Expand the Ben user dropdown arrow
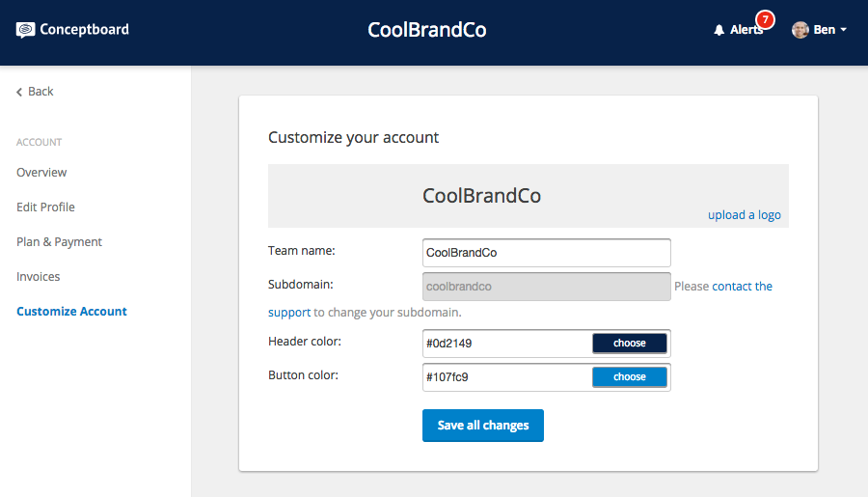868x497 pixels. pyautogui.click(x=844, y=30)
